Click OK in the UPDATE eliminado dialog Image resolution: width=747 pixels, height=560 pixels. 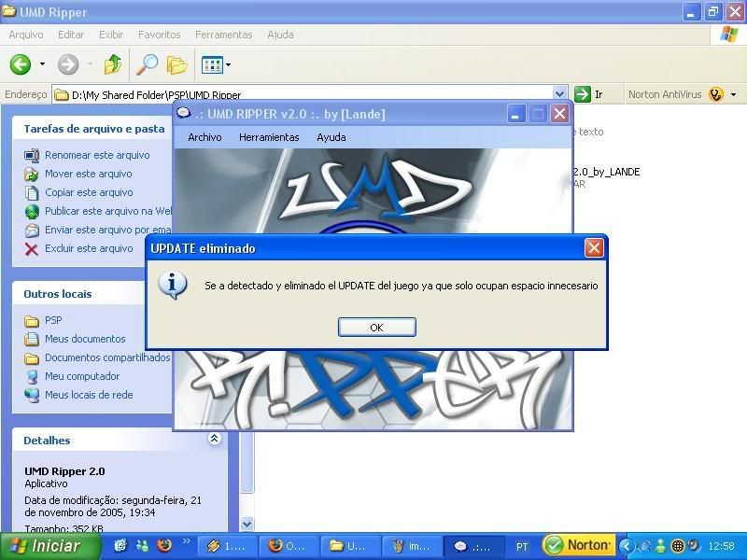(377, 328)
